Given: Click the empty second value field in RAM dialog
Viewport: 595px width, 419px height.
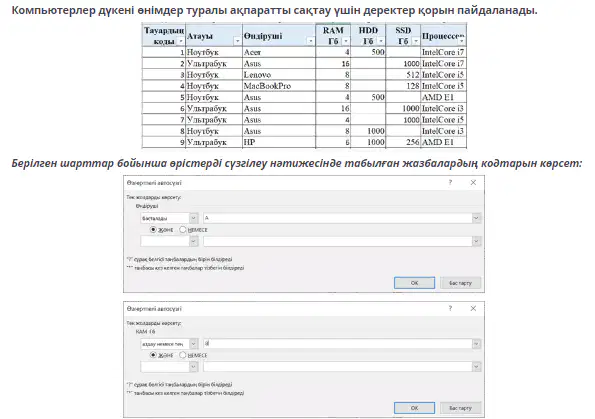Looking at the screenshot, I should coord(338,367).
